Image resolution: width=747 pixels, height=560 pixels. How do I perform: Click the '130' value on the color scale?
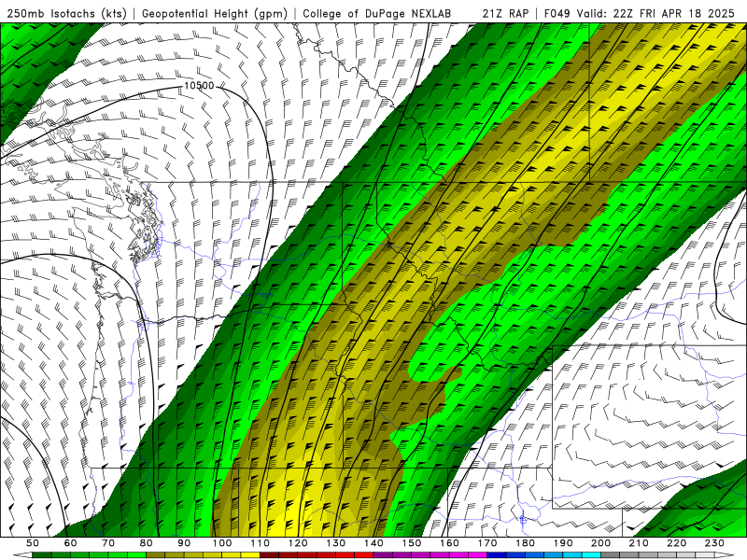pos(335,543)
